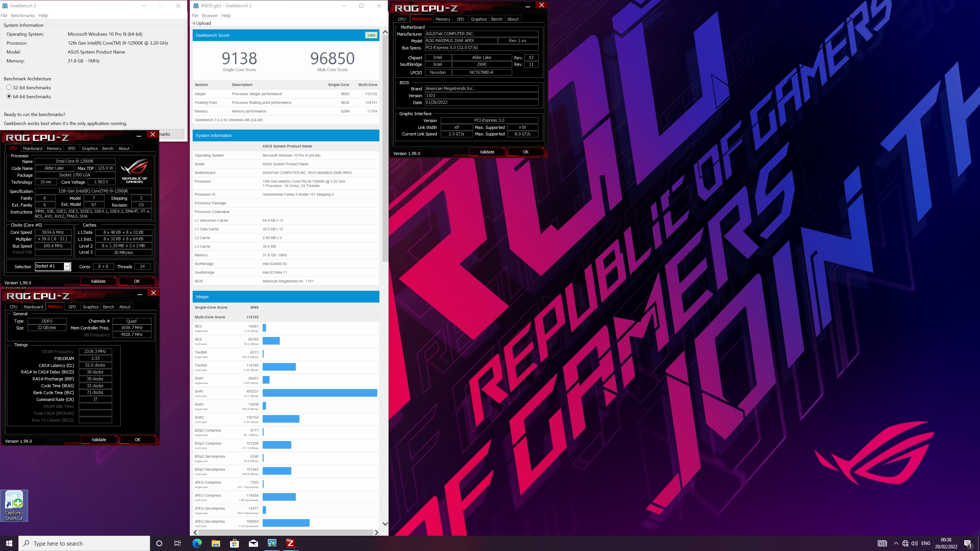Open Graphics tab in Mainboard CPU-Z window
The height and width of the screenshot is (551, 980).
click(x=479, y=19)
